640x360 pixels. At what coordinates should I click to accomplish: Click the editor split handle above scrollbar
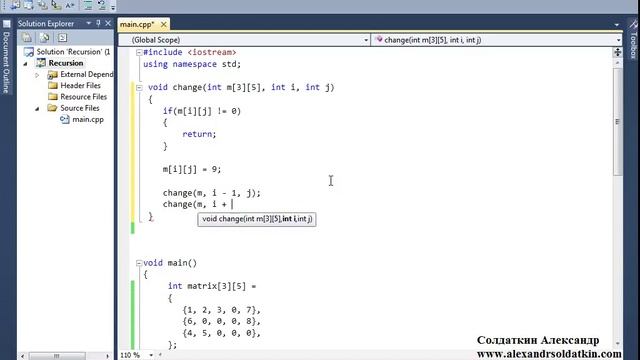(618, 52)
